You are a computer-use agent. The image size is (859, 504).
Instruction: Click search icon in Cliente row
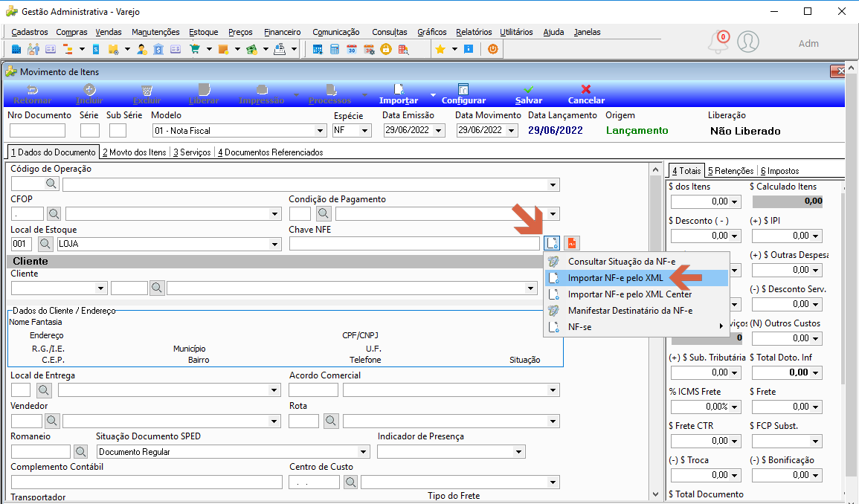[157, 288]
